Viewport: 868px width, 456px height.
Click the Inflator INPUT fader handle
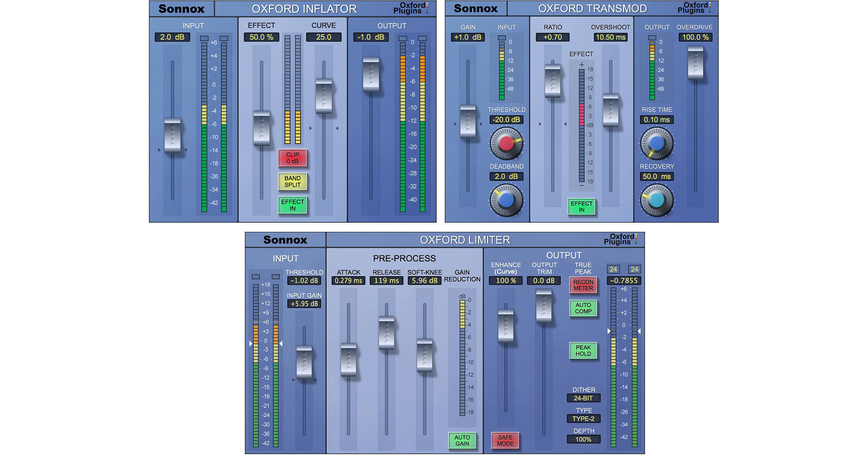[172, 135]
